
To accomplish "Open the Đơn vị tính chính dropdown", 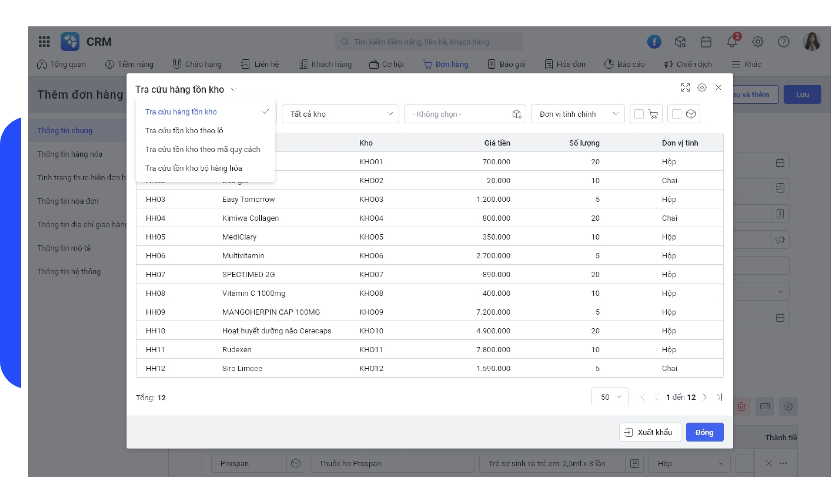I will tap(577, 114).
